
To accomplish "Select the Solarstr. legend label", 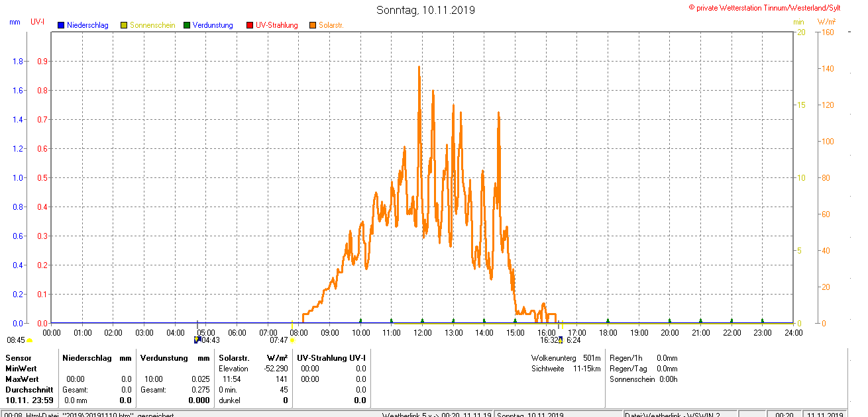I will tap(331, 25).
